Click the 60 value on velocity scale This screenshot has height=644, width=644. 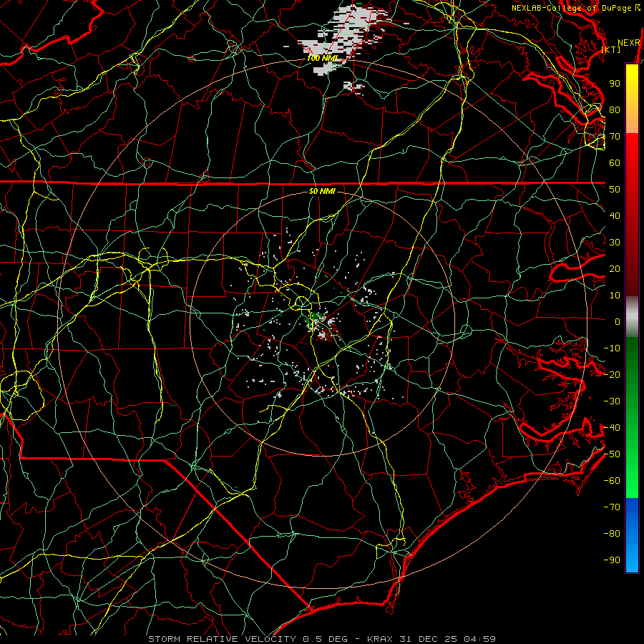[x=615, y=162]
